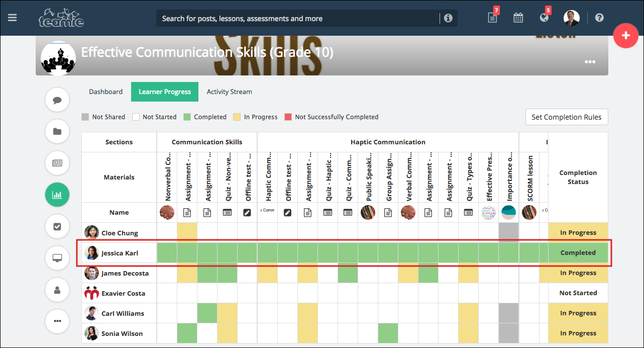
Task: Click the Completion Status column header
Action: click(578, 177)
